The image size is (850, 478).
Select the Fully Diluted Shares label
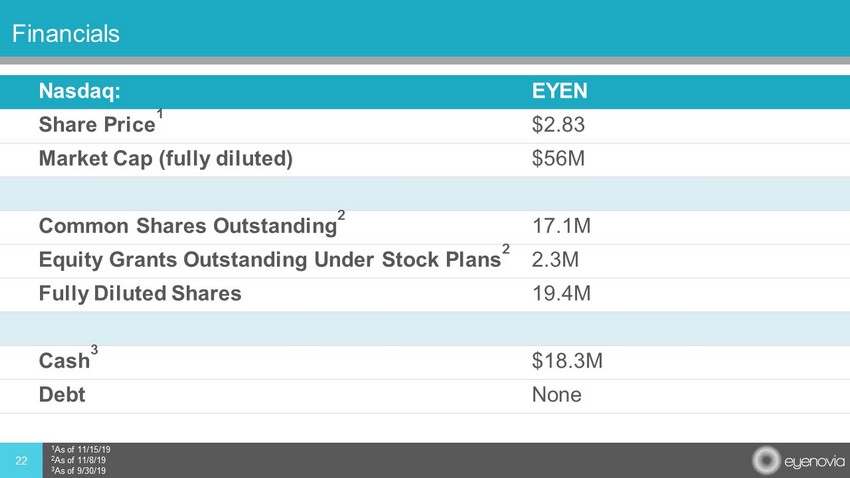click(140, 294)
